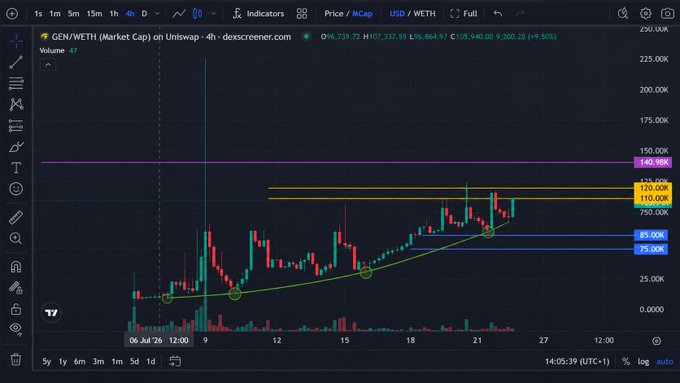Select the crosshair cursor tool

(16, 41)
